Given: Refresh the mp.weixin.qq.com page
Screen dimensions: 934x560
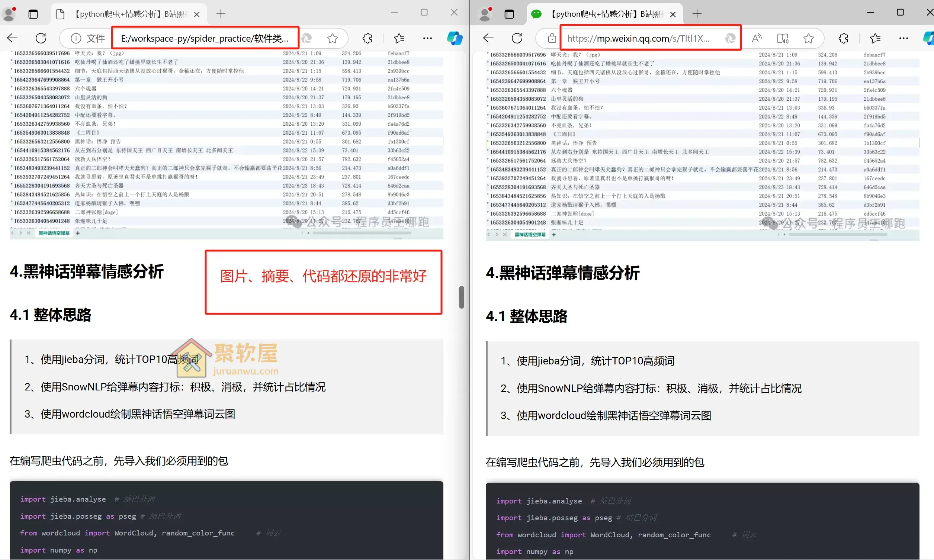Looking at the screenshot, I should click(x=517, y=38).
